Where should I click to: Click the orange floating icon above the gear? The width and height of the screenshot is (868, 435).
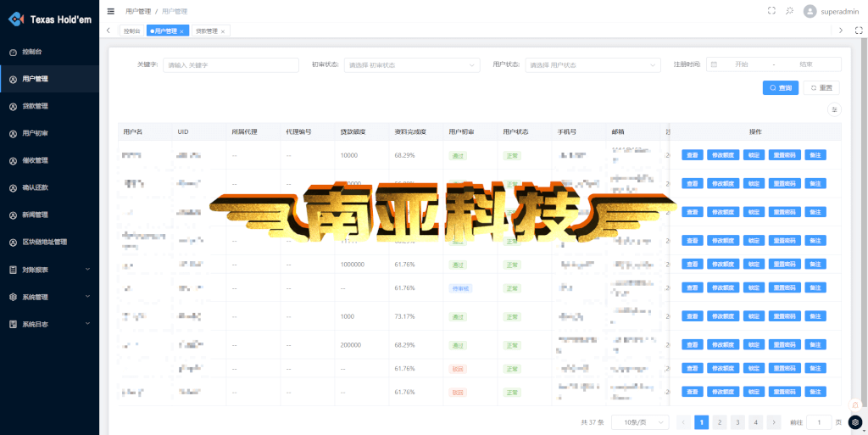856,405
